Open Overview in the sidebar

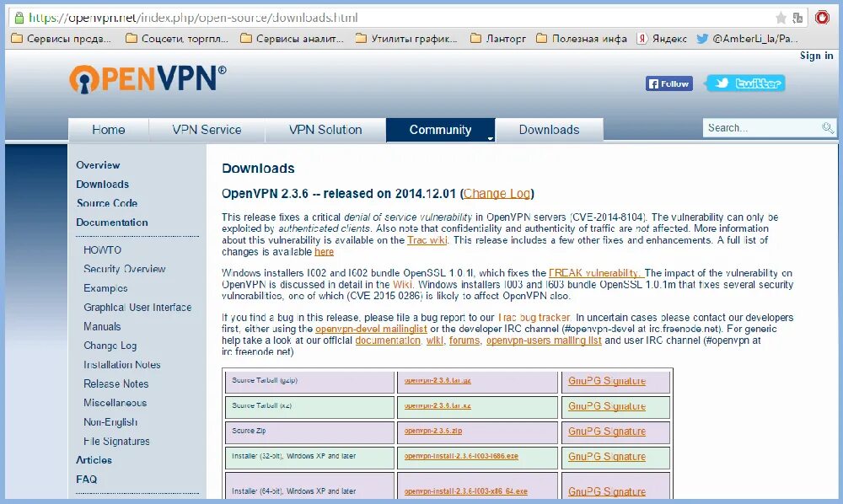click(x=98, y=165)
